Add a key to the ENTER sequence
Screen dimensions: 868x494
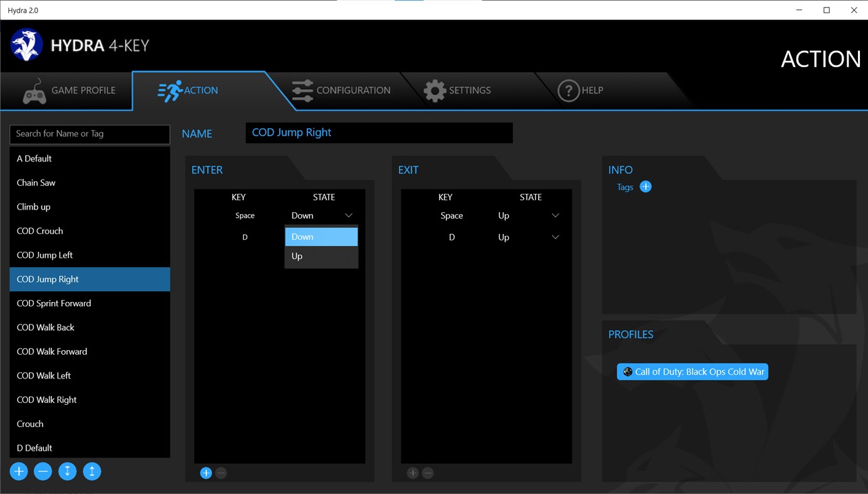point(206,473)
